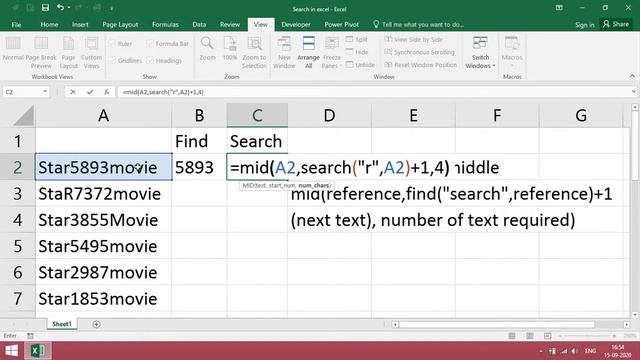Enable View Side by Side
The width and height of the screenshot is (640, 360).
[x=413, y=40]
